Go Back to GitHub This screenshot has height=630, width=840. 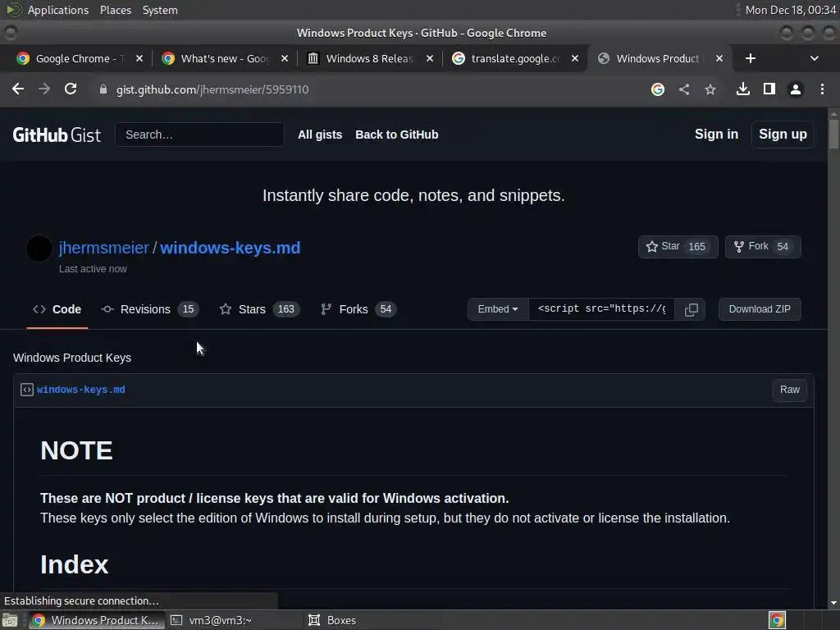pos(396,135)
